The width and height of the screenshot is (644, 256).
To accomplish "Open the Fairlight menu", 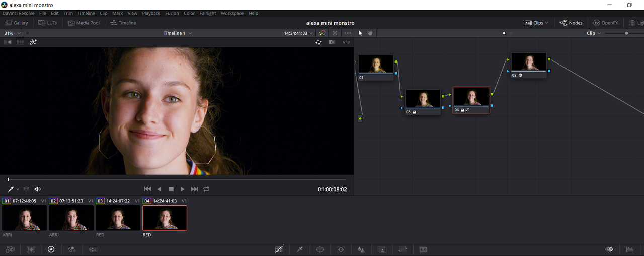I will [208, 13].
